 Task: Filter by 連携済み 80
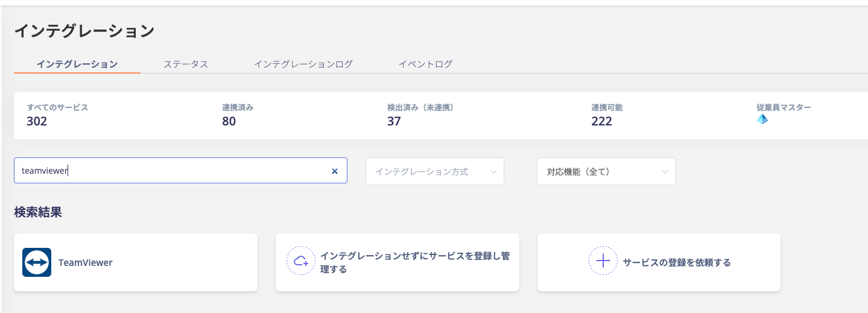coord(238,115)
